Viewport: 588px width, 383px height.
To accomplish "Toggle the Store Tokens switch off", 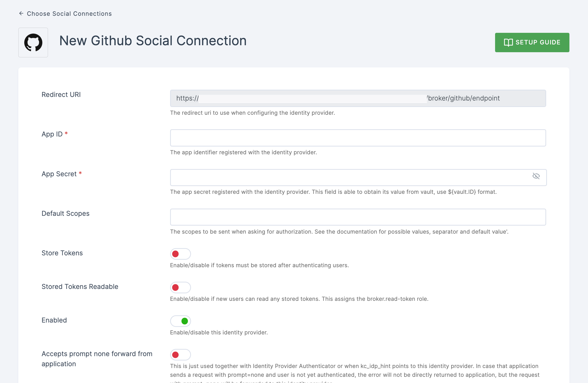I will 180,254.
